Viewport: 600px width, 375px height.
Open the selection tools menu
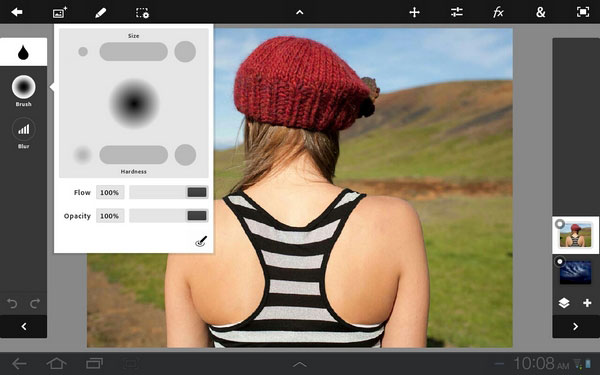pyautogui.click(x=142, y=13)
